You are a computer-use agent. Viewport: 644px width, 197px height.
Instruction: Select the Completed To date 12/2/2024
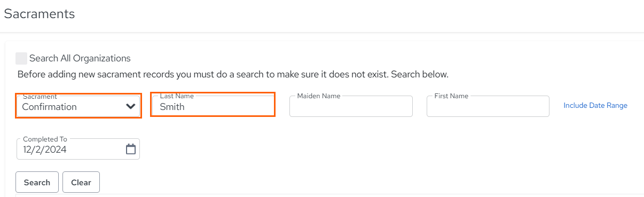coord(45,149)
